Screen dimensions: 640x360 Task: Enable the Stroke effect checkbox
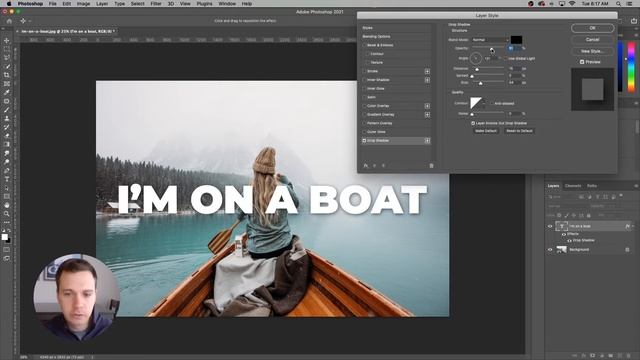tap(364, 71)
